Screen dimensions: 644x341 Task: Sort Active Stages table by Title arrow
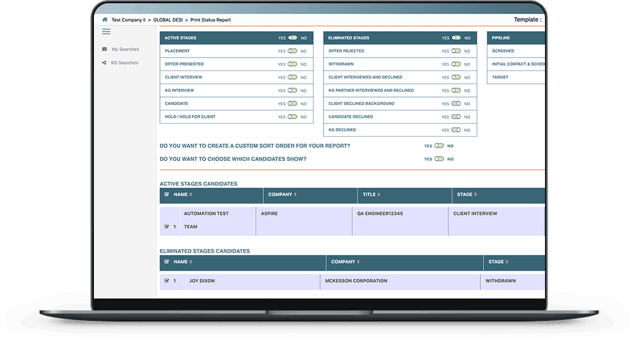[379, 195]
